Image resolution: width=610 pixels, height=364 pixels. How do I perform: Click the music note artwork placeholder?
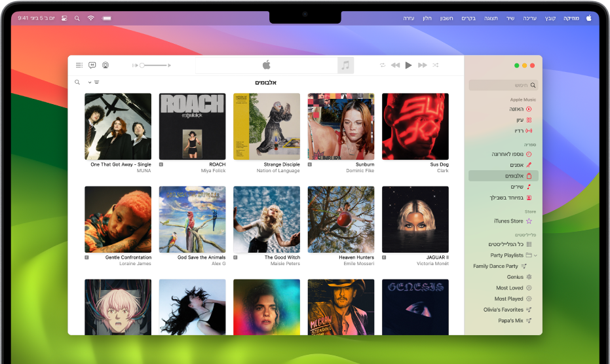tap(345, 65)
